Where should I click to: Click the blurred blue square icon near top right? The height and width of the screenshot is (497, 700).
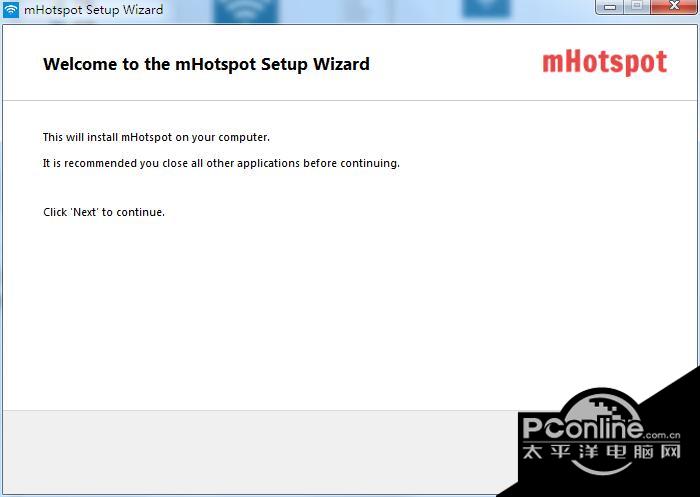click(486, 8)
